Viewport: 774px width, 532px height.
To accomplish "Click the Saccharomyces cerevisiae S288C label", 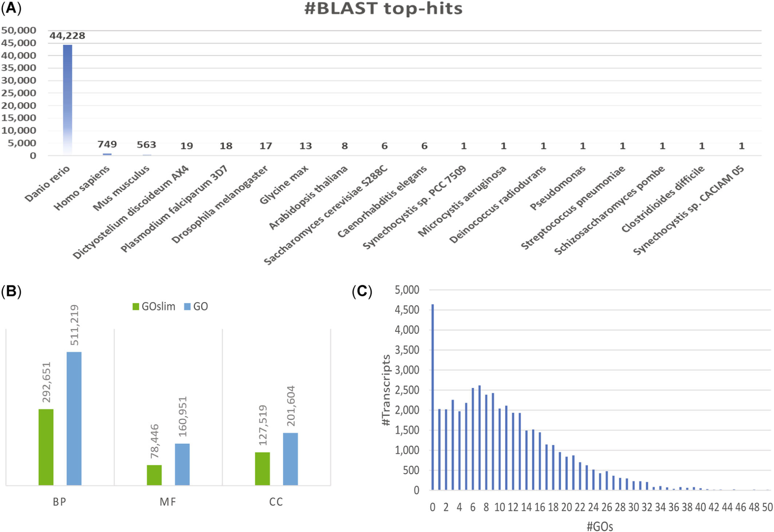I will (x=326, y=216).
